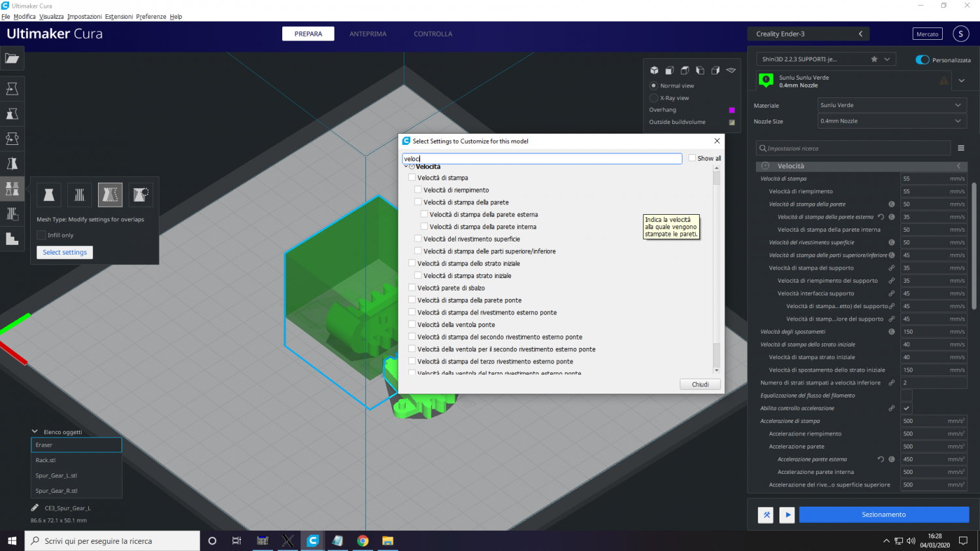Click the Sezionamento slice button
The image size is (980, 551).
pos(884,514)
